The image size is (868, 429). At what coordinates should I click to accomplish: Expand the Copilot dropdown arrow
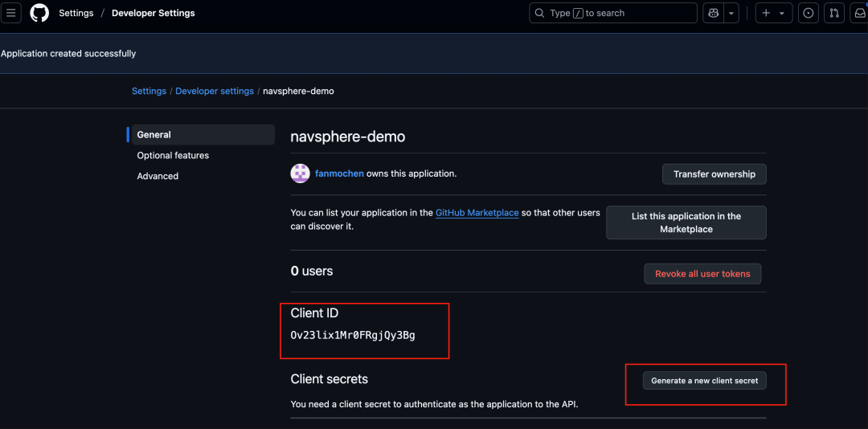coord(731,13)
